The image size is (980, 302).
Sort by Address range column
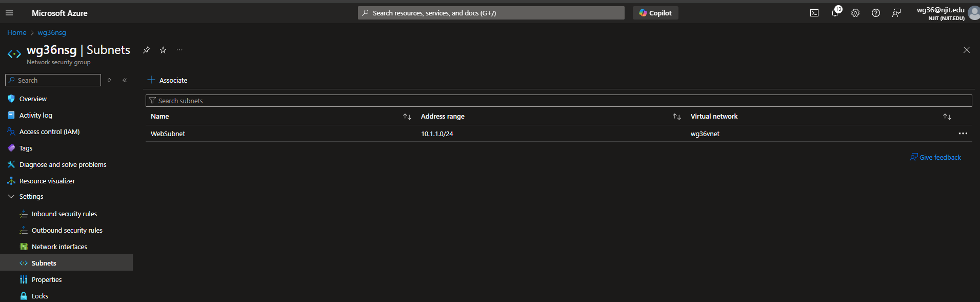click(x=676, y=117)
